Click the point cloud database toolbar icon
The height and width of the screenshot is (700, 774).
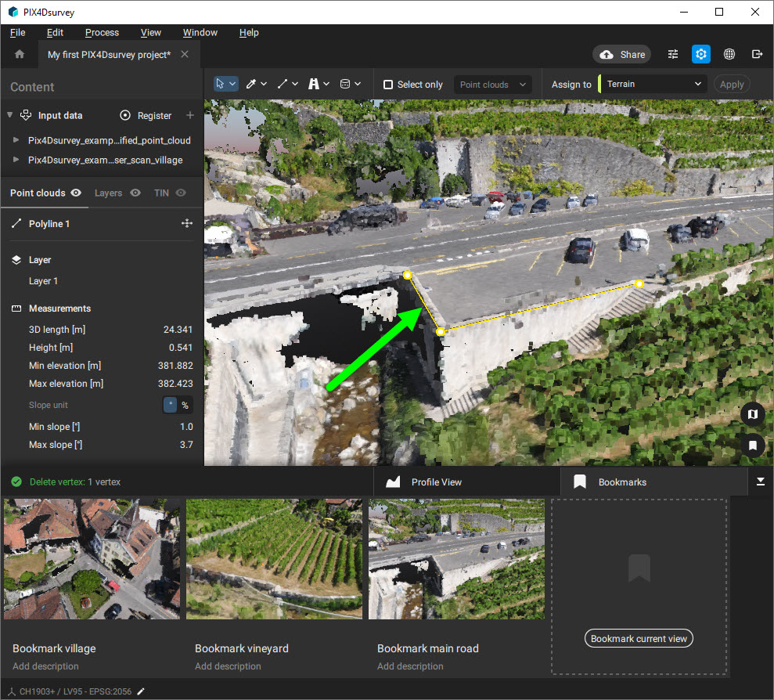pyautogui.click(x=343, y=84)
